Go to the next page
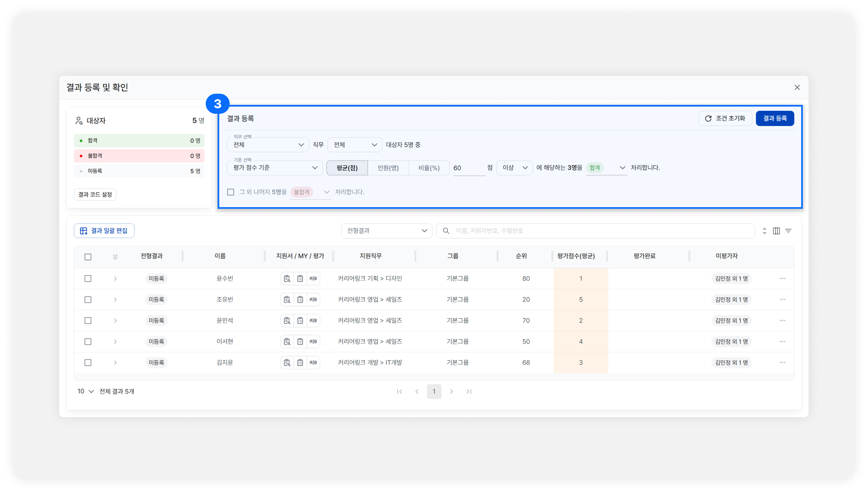The image size is (868, 493). pos(452,392)
